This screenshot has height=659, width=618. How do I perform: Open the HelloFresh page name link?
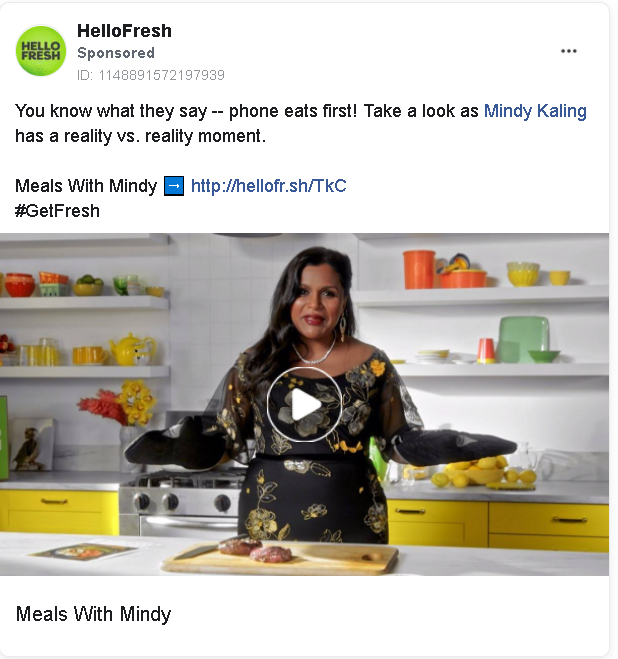(124, 31)
